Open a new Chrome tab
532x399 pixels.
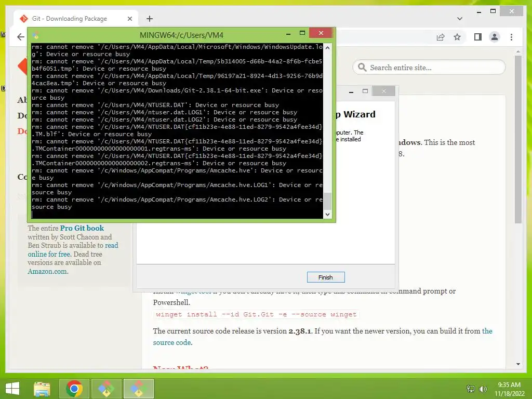click(149, 19)
